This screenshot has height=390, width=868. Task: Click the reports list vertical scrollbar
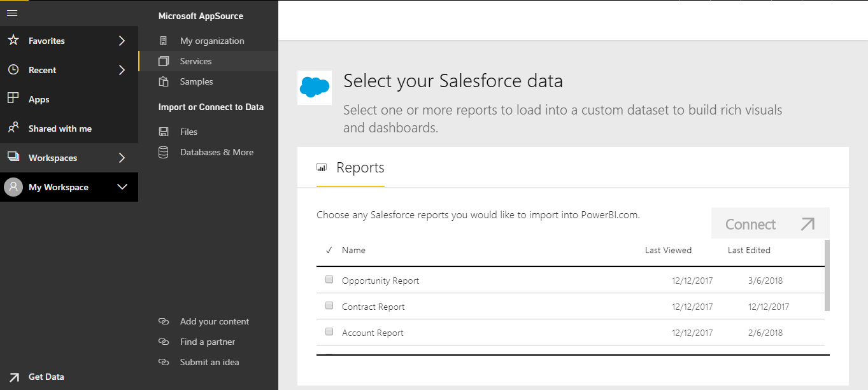pos(827,275)
